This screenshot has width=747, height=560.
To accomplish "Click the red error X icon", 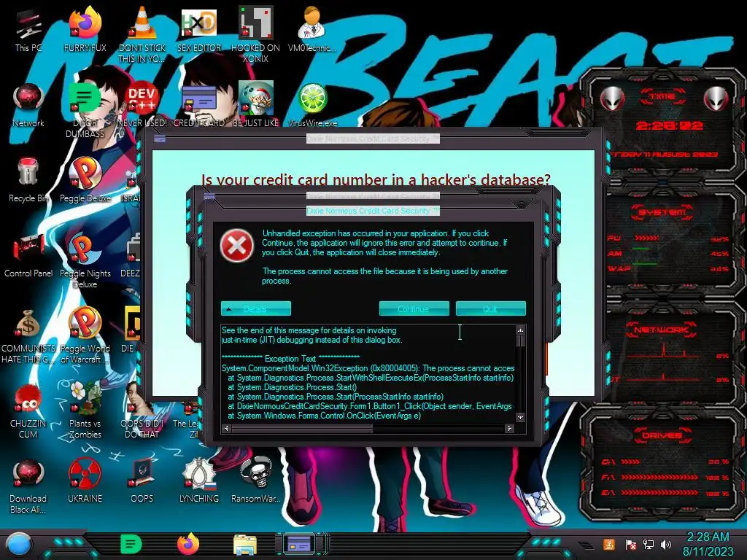I will (237, 246).
